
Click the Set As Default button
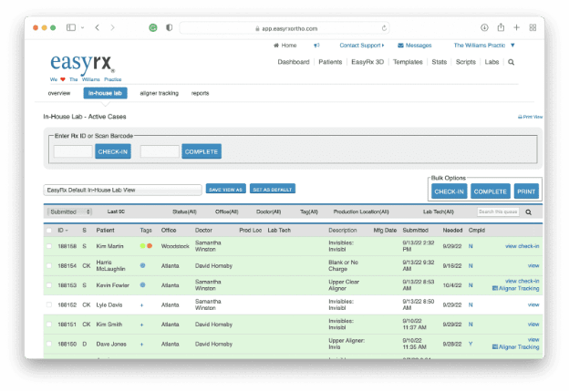(x=273, y=189)
